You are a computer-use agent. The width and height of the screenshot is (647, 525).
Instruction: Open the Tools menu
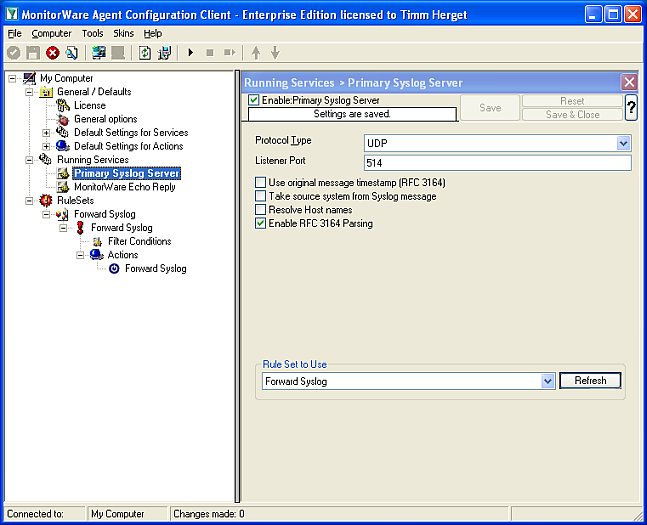pos(92,33)
